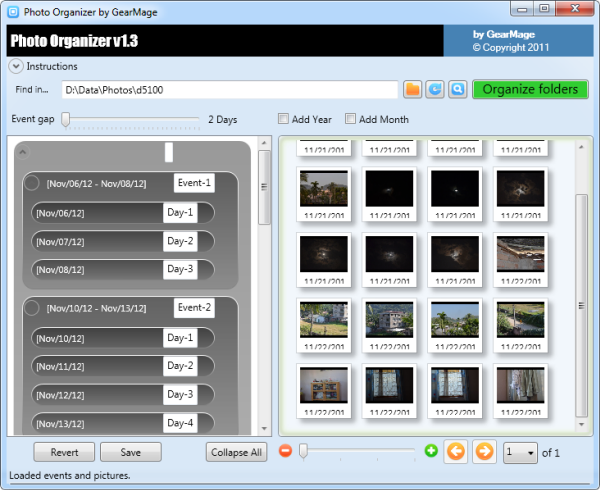This screenshot has height=490, width=600.
Task: Click the [Nov/06/12 - Nov/08/12] event header text
Action: (x=96, y=184)
